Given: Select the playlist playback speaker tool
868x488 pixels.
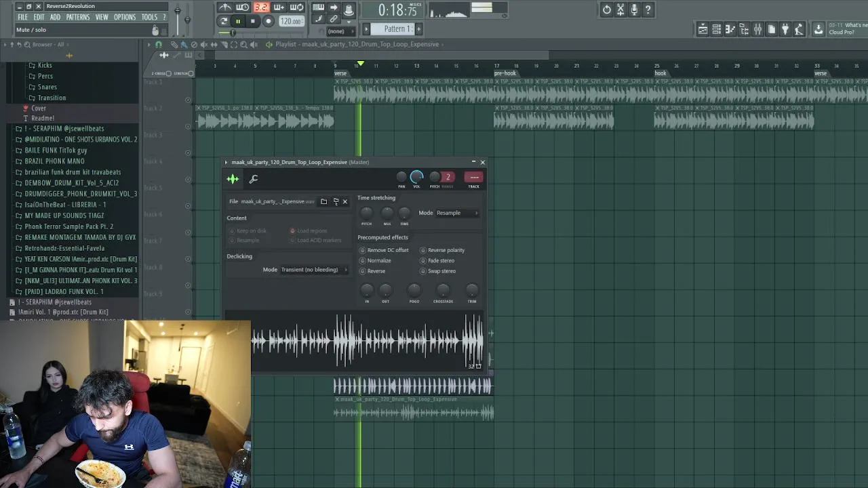Looking at the screenshot, I should tap(254, 45).
